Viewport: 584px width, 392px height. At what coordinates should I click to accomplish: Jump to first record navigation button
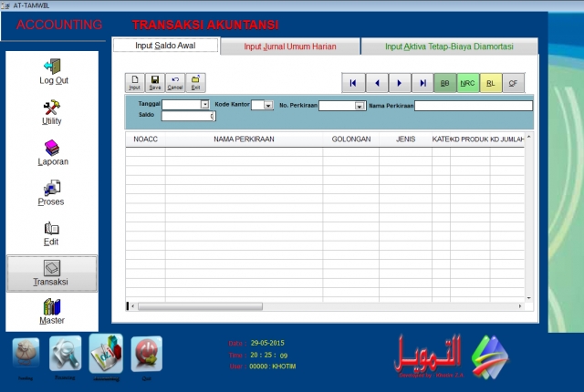point(353,83)
